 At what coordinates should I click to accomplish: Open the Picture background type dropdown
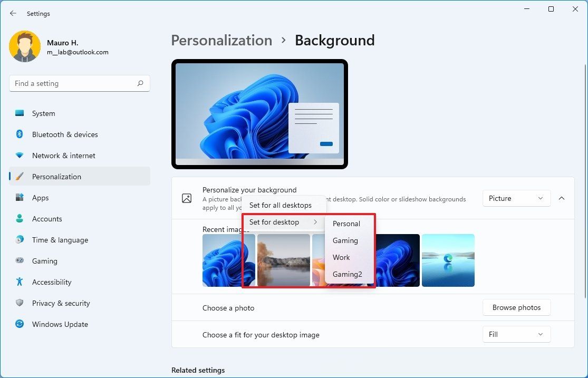(x=516, y=198)
